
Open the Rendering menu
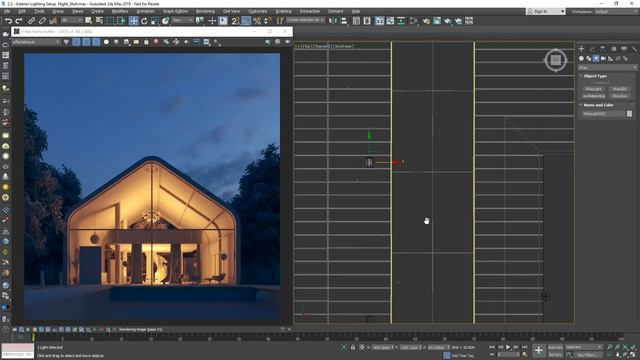205,11
